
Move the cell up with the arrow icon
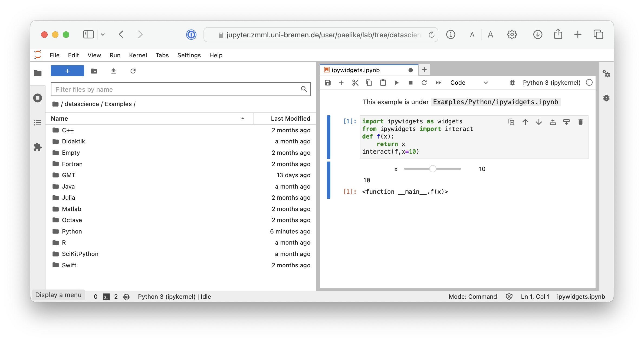pos(525,122)
